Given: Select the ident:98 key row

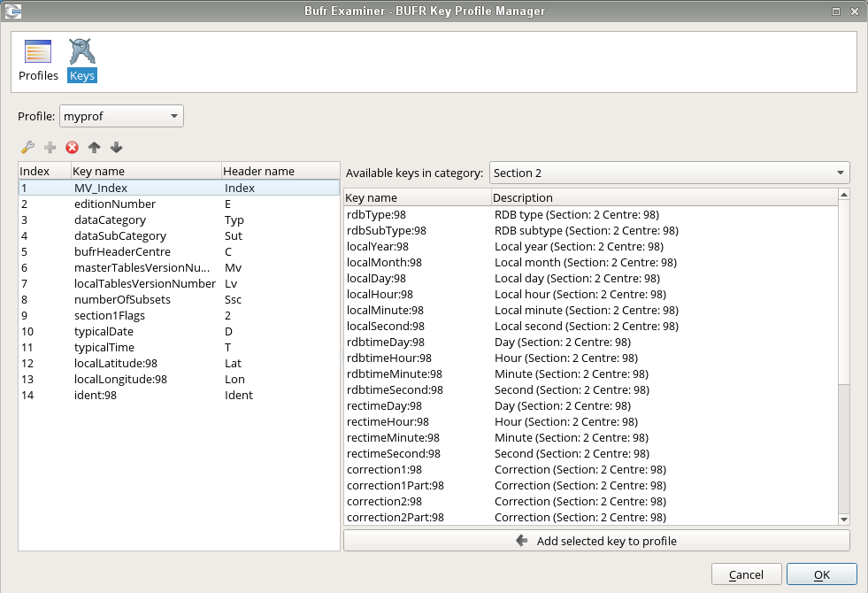Looking at the screenshot, I should (179, 396).
